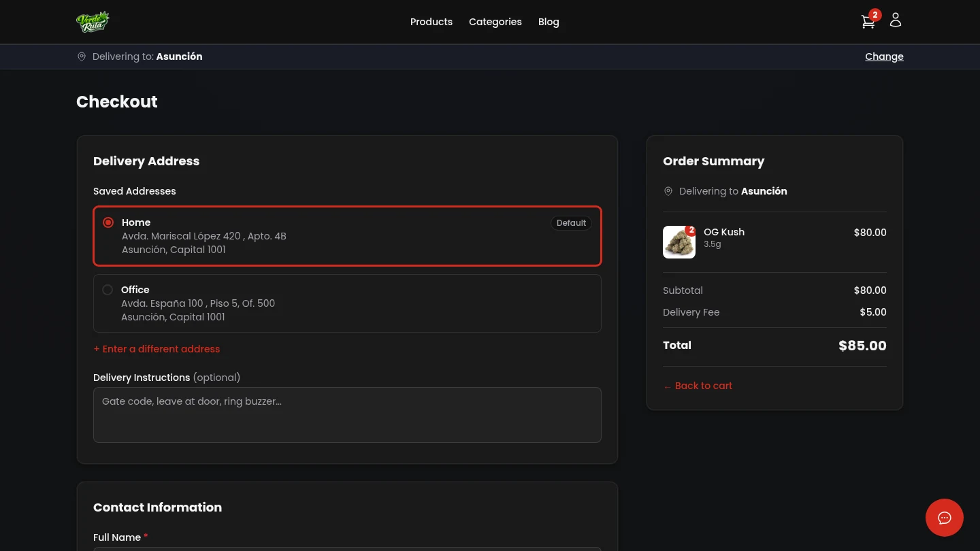Click the Verde Ruta logo
This screenshot has height=551, width=980.
coord(93,21)
